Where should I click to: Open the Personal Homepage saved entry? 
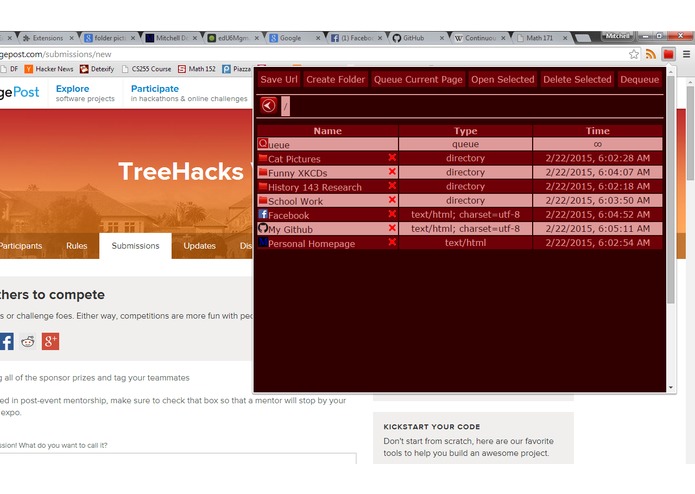(x=312, y=244)
